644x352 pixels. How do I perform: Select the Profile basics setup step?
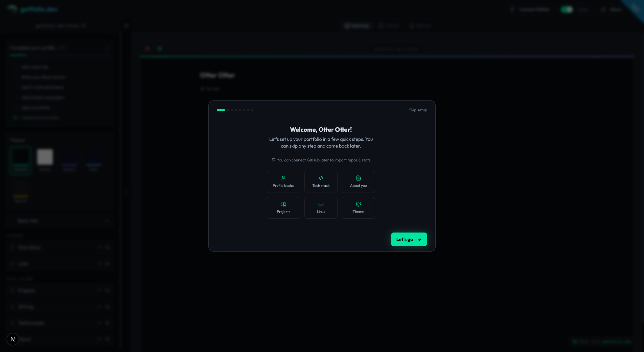(x=283, y=182)
